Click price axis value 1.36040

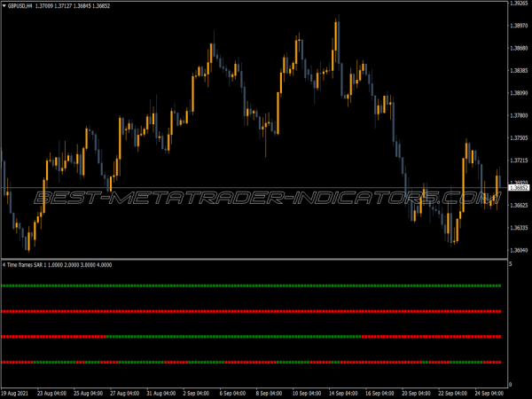(519, 250)
